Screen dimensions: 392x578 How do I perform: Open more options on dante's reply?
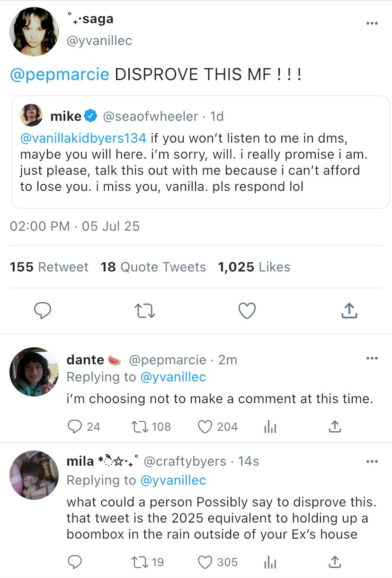[x=372, y=358]
